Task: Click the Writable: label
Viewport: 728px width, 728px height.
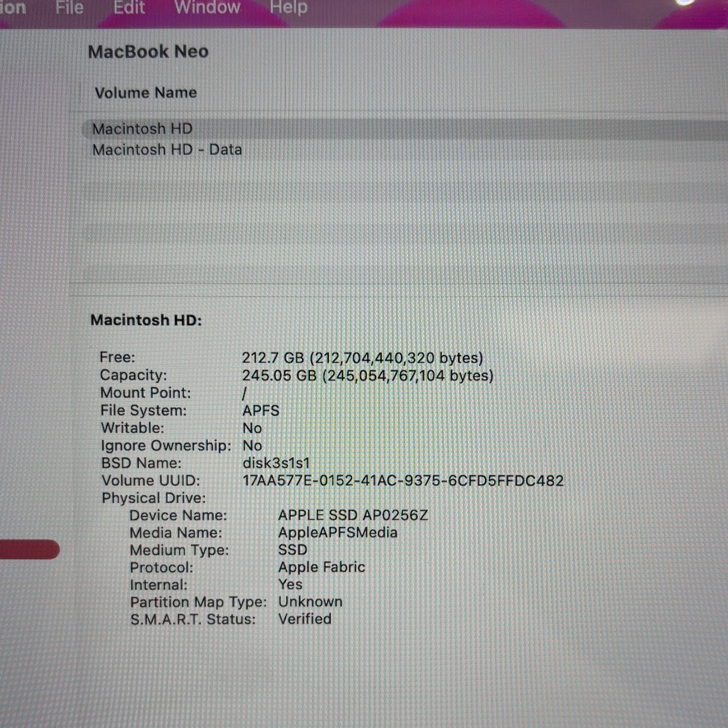Action: tap(132, 428)
